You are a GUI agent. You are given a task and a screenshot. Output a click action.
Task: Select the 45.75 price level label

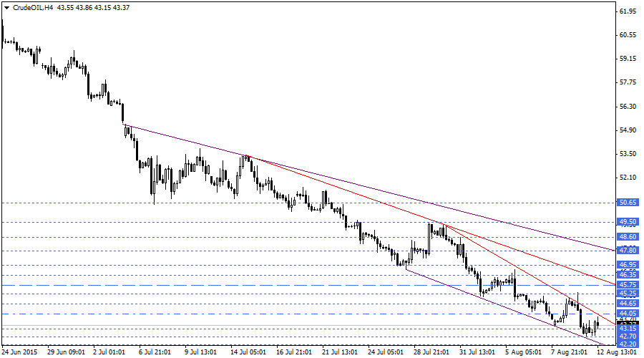628,285
